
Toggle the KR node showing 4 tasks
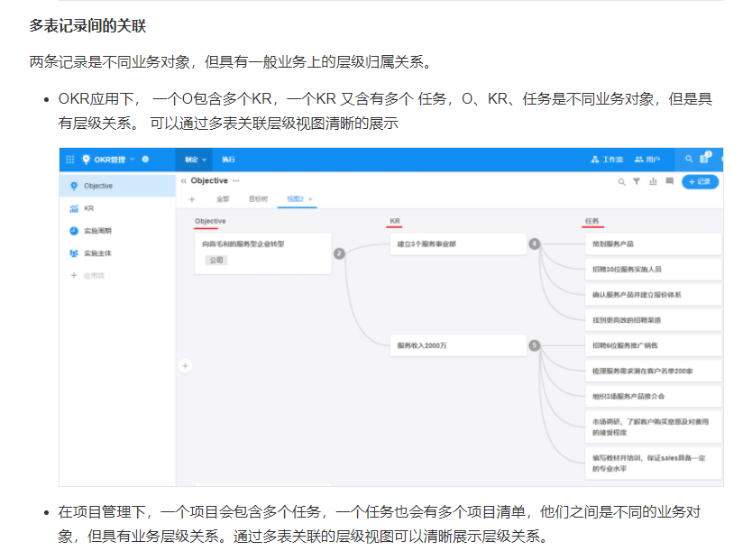point(534,243)
